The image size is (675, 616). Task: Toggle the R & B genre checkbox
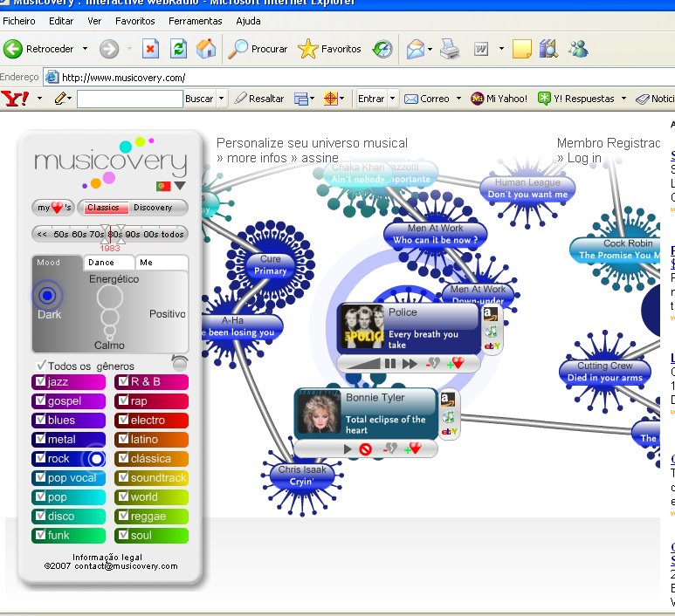tap(123, 380)
